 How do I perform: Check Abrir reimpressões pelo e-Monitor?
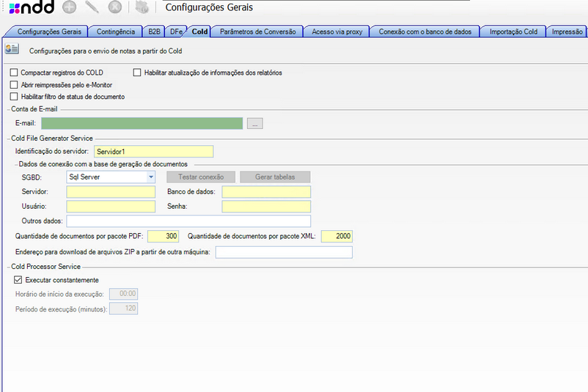(14, 85)
